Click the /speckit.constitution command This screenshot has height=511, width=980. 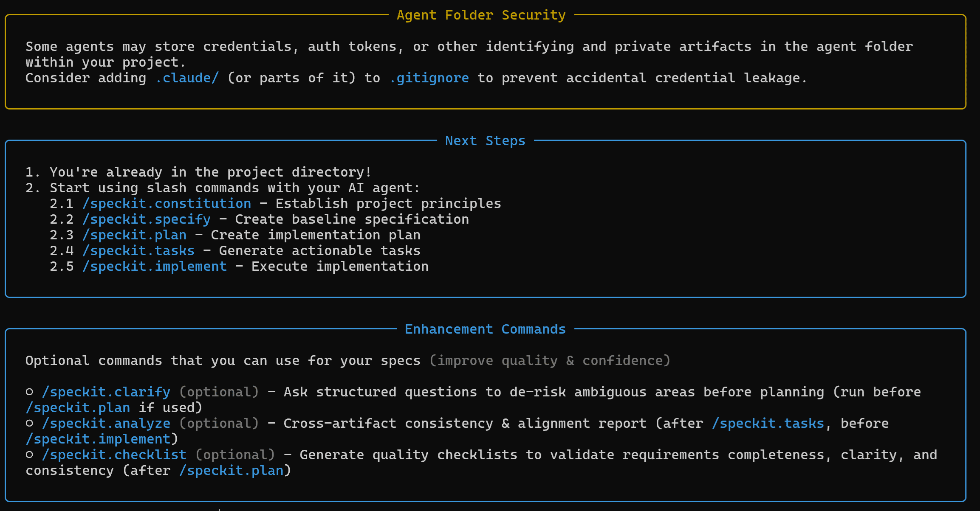(167, 204)
